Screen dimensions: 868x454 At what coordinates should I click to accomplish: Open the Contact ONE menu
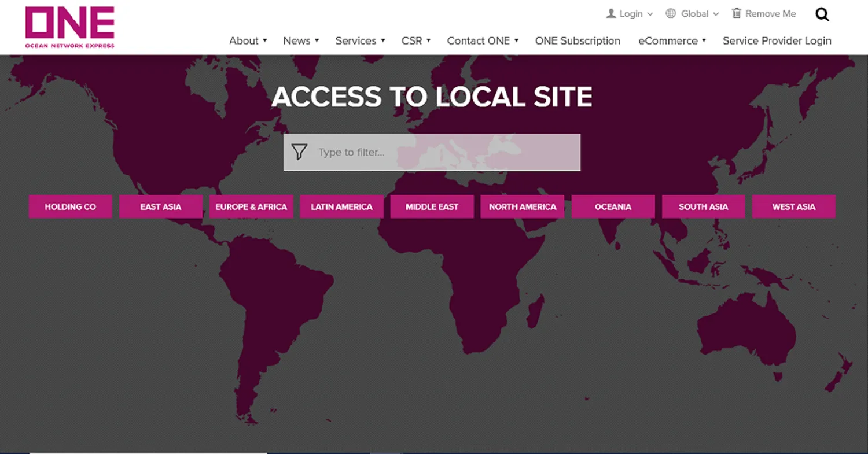coord(483,40)
